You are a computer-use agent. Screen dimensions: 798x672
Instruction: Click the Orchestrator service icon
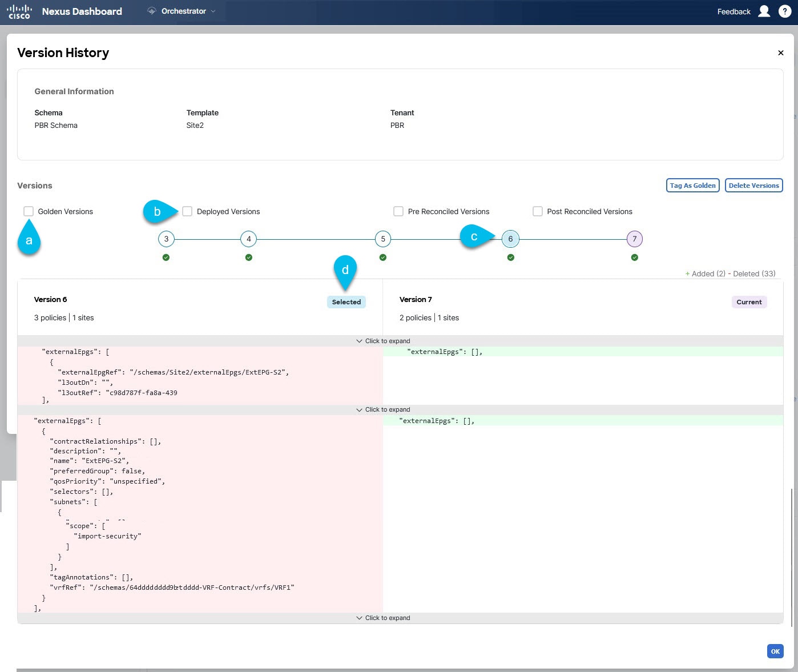point(151,11)
